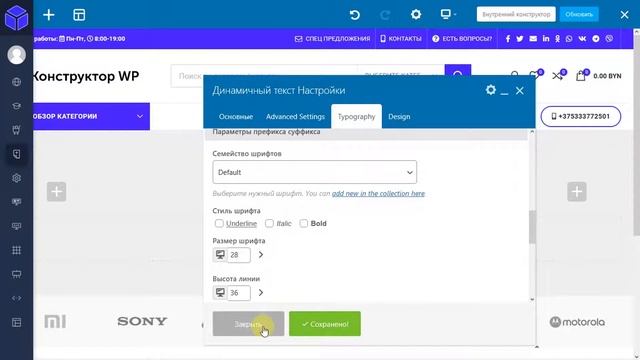
Task: Click the code brackets sidebar icon
Action: pos(16,298)
